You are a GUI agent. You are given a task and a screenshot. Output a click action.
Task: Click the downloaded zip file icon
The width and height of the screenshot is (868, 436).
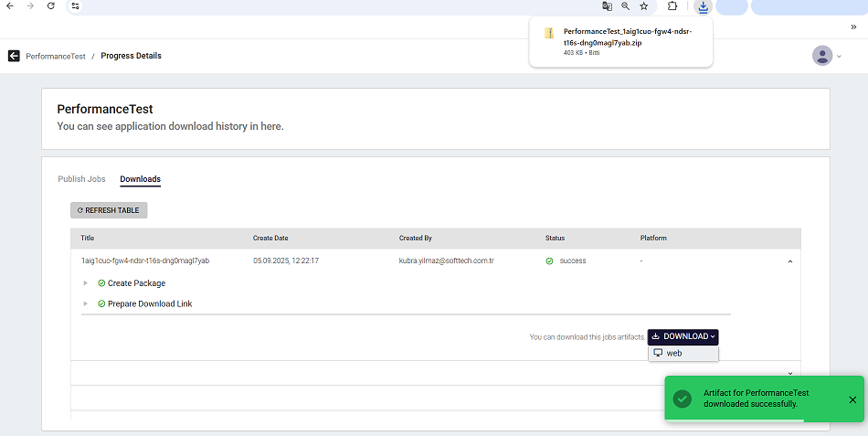549,33
